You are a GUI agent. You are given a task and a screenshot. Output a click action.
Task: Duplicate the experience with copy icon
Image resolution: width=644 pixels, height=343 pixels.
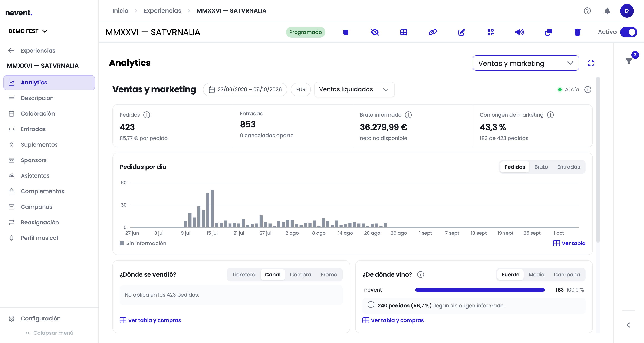pyautogui.click(x=549, y=32)
